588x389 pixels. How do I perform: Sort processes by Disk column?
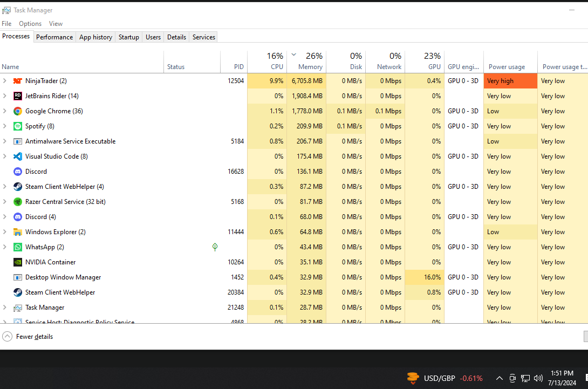[346, 62]
